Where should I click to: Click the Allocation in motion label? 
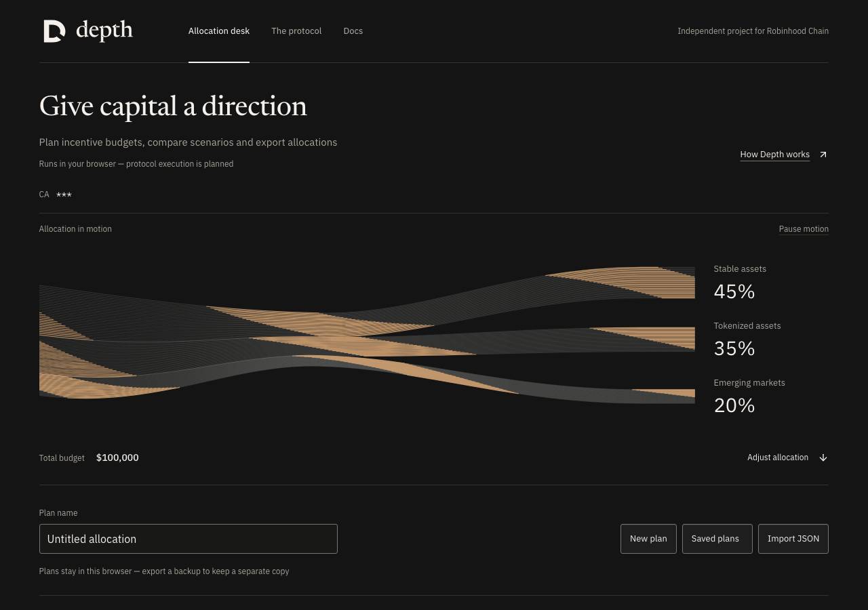pyautogui.click(x=75, y=229)
